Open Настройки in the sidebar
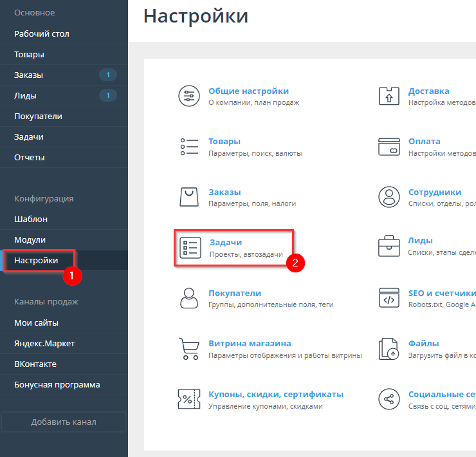The width and height of the screenshot is (476, 457). point(36,261)
